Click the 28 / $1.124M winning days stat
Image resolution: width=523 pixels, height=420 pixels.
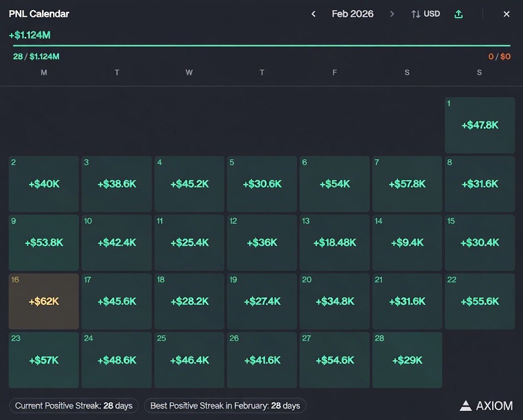click(x=36, y=56)
